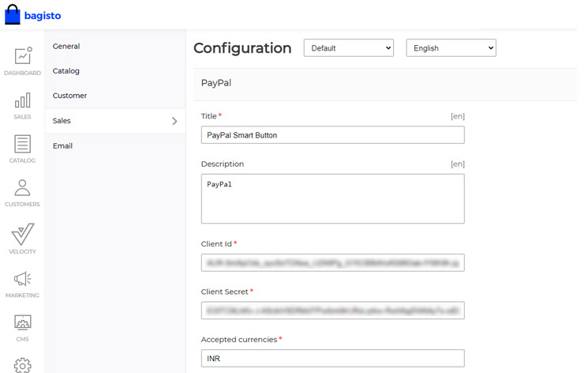This screenshot has height=373, width=588.
Task: Click the Client Secret input field
Action: (332, 311)
